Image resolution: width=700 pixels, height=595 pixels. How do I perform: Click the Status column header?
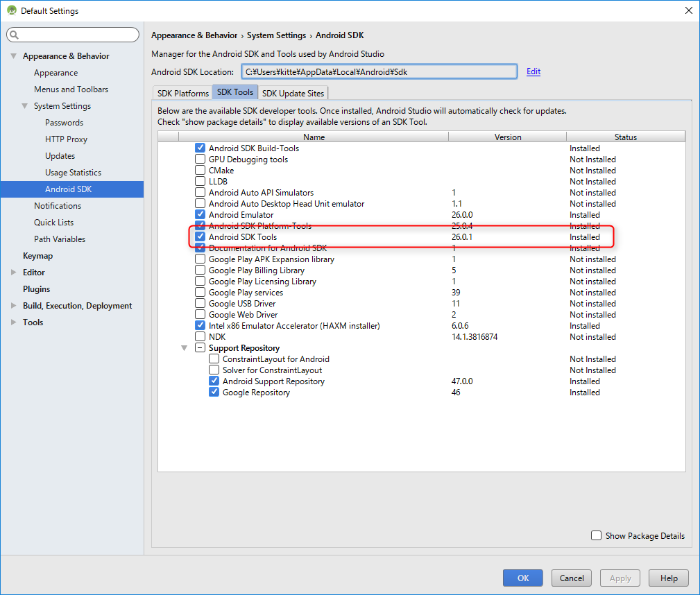point(626,137)
